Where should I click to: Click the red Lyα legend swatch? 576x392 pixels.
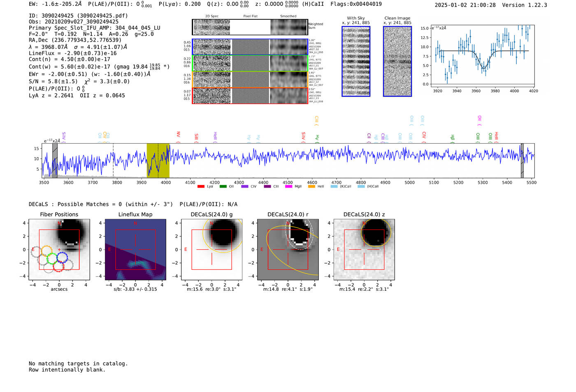click(201, 186)
